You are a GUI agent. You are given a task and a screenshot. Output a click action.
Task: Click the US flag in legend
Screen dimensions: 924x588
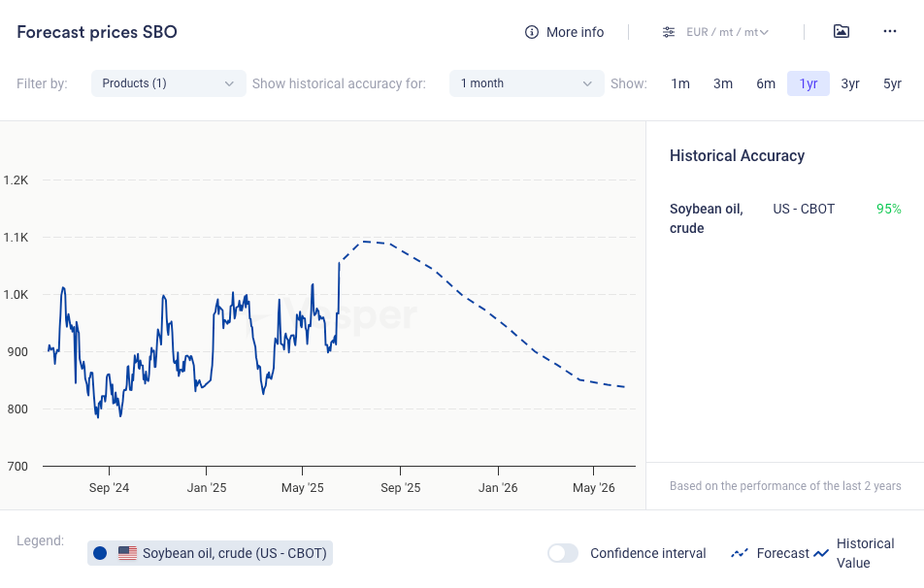[127, 553]
